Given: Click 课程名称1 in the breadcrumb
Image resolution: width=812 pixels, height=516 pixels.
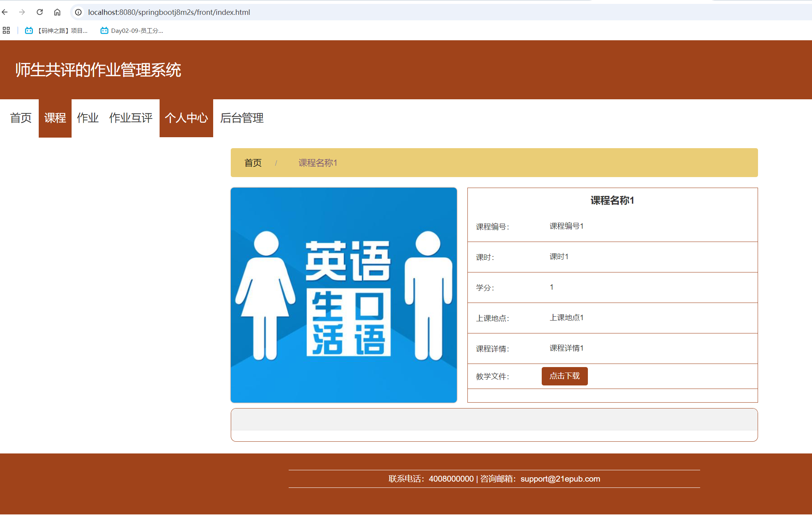Looking at the screenshot, I should [318, 163].
